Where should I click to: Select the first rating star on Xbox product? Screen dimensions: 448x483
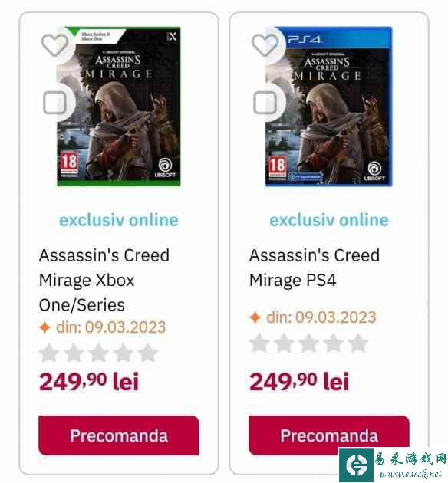[x=49, y=353]
